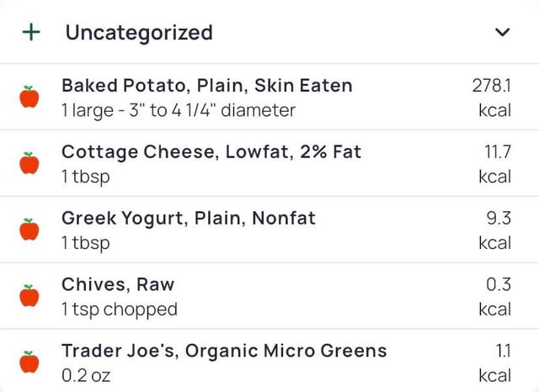Viewport: 539px width, 392px height.
Task: Open Trader Joe's Organic Micro Greens entry
Action: [224, 351]
